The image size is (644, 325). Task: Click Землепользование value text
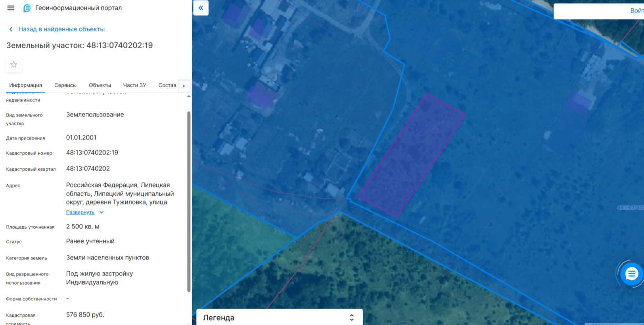click(95, 115)
